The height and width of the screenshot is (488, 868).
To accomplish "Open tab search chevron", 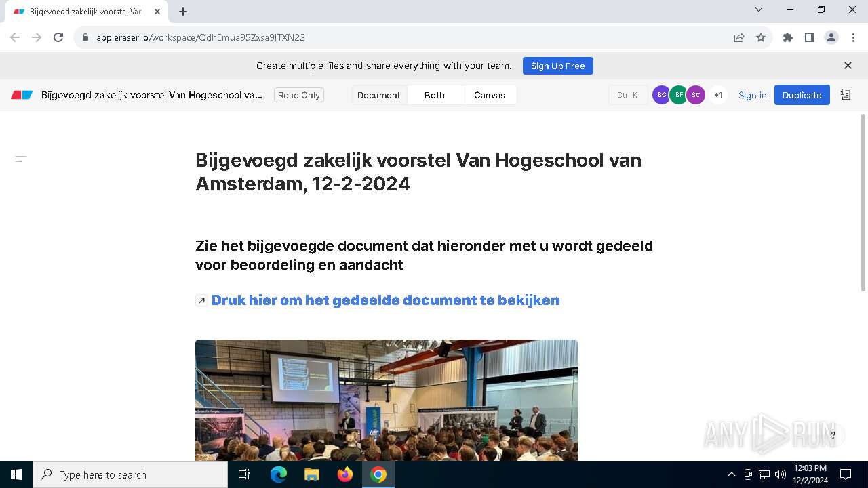I will pyautogui.click(x=759, y=9).
